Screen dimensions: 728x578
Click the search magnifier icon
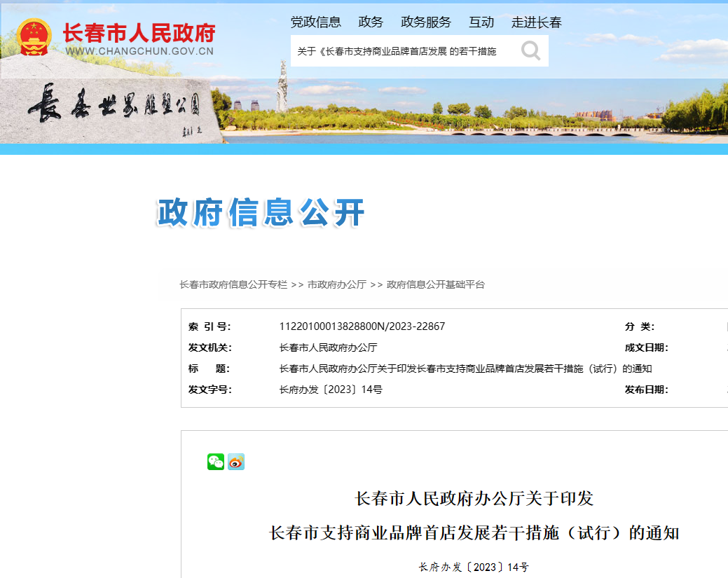(530, 50)
